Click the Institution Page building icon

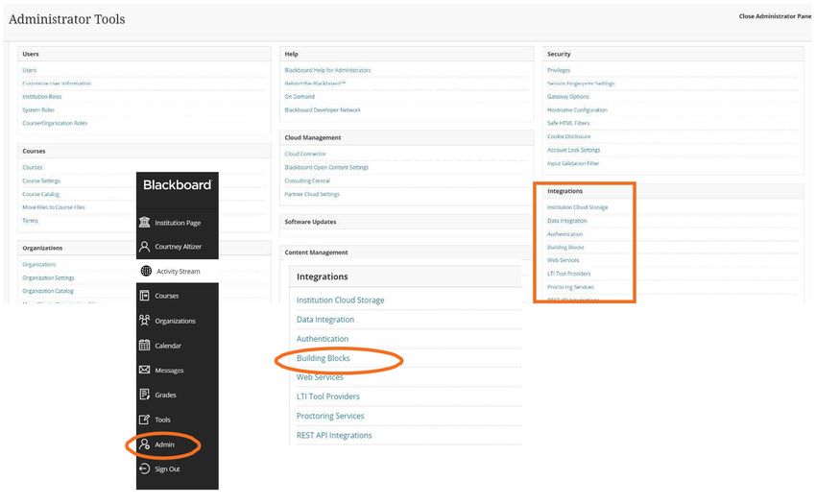(145, 223)
